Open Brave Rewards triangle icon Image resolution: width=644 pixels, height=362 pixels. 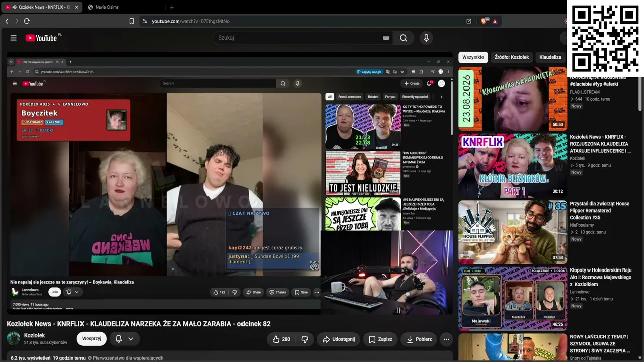tap(495, 21)
